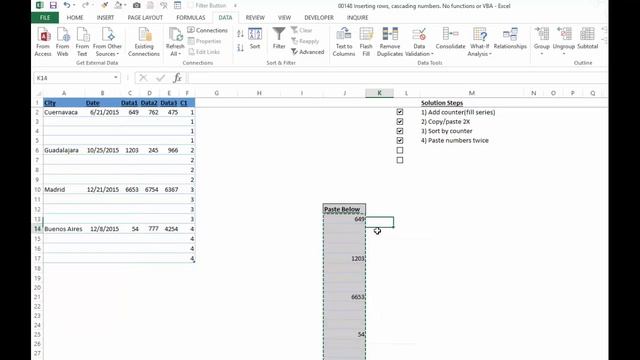
Task: Open From Other Sources dropdown
Action: click(107, 42)
